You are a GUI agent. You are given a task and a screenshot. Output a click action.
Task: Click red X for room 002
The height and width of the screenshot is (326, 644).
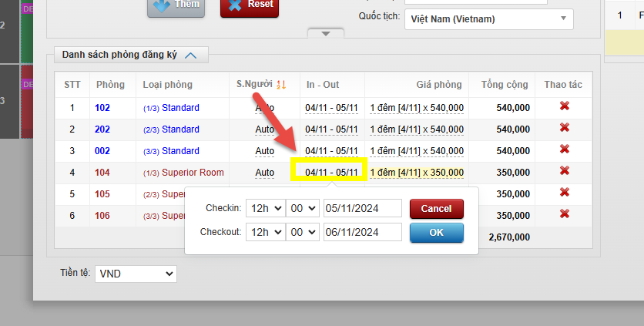coord(564,150)
